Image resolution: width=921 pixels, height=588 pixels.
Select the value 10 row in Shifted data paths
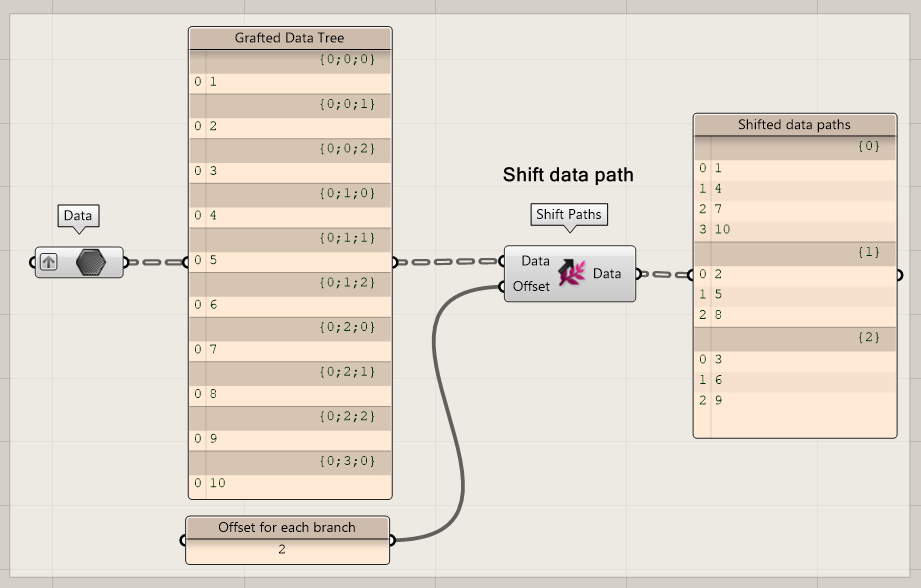[720, 229]
